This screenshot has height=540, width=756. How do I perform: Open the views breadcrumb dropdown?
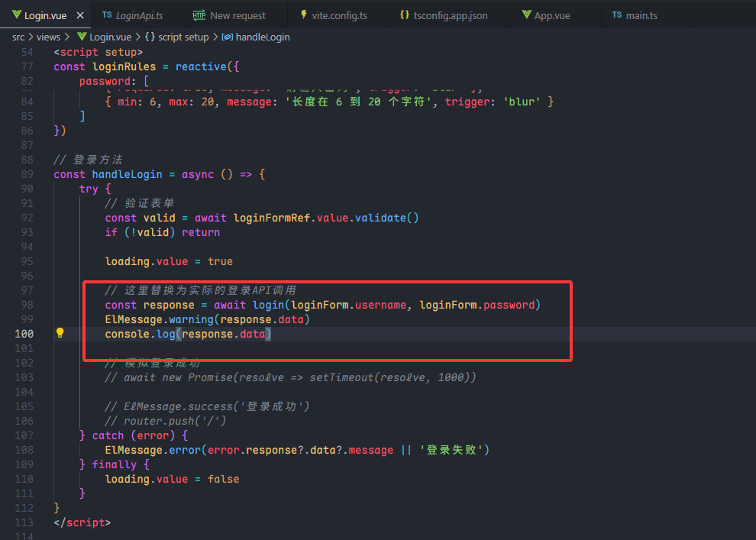[48, 37]
